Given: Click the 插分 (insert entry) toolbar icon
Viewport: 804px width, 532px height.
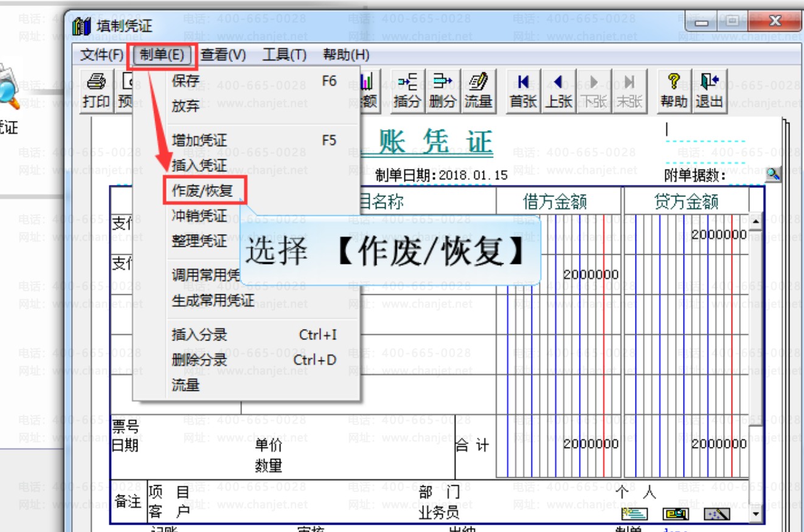Looking at the screenshot, I should [x=407, y=91].
